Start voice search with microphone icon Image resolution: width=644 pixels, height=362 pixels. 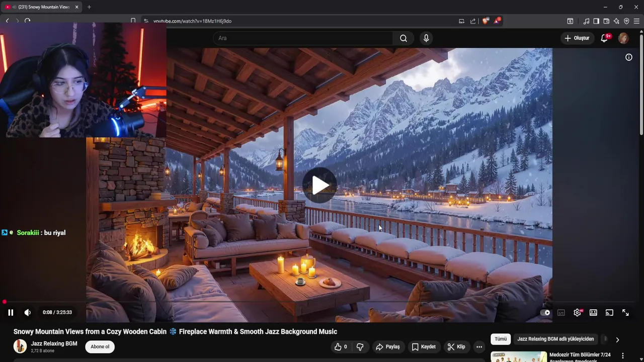[x=426, y=38]
